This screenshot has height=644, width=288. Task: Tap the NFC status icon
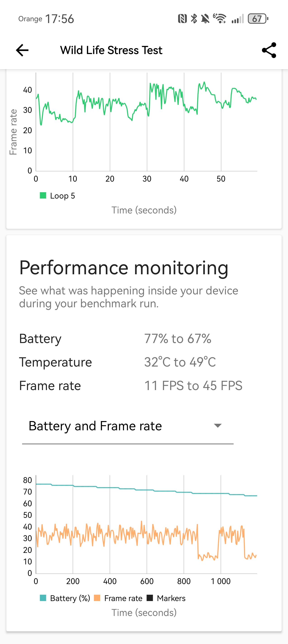pos(182,19)
